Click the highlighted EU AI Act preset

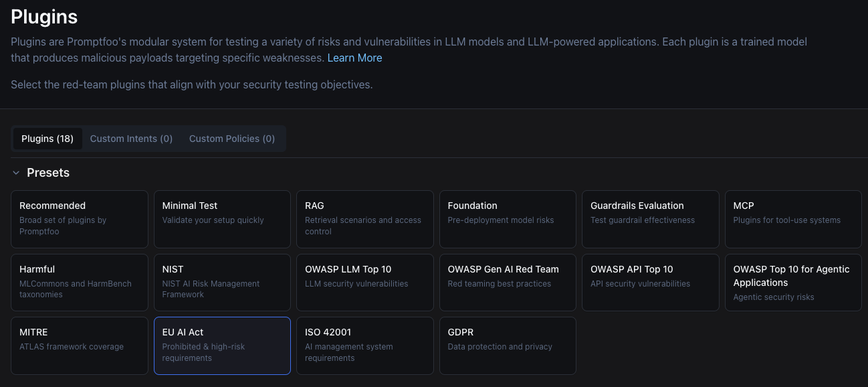pos(222,345)
